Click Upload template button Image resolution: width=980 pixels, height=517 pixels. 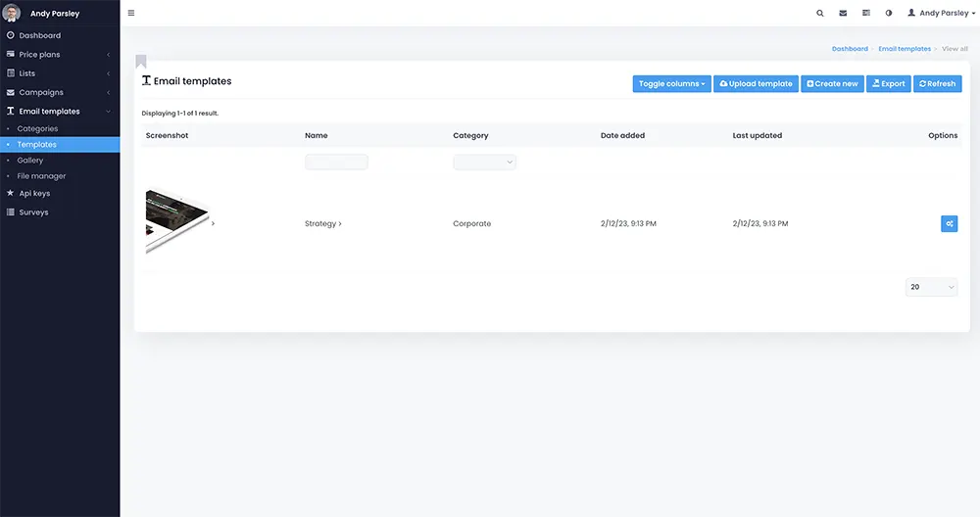point(757,83)
